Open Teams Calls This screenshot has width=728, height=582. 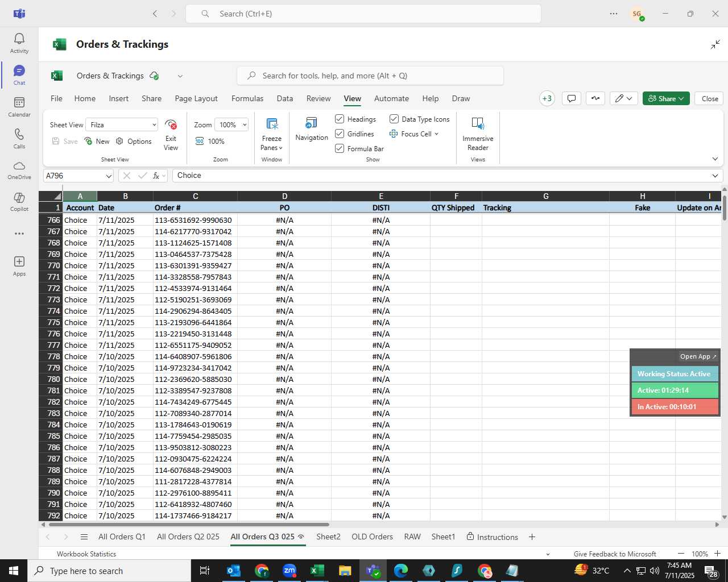tap(19, 138)
